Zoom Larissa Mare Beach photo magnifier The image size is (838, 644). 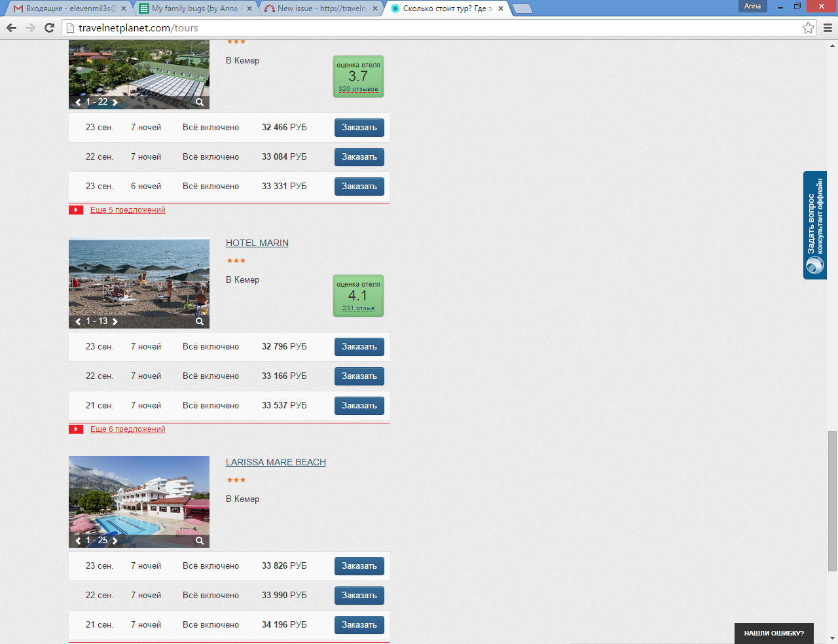[x=200, y=541]
